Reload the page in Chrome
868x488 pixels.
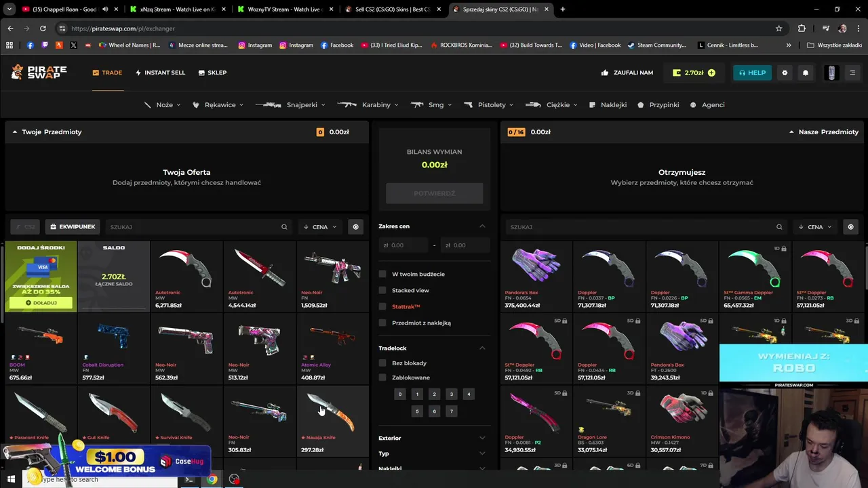tap(43, 28)
